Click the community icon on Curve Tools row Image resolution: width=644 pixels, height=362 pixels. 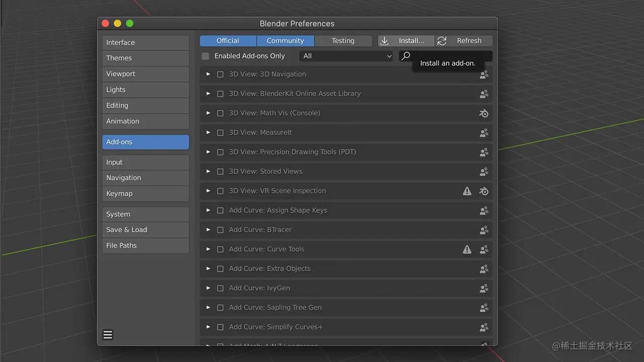pyautogui.click(x=484, y=250)
